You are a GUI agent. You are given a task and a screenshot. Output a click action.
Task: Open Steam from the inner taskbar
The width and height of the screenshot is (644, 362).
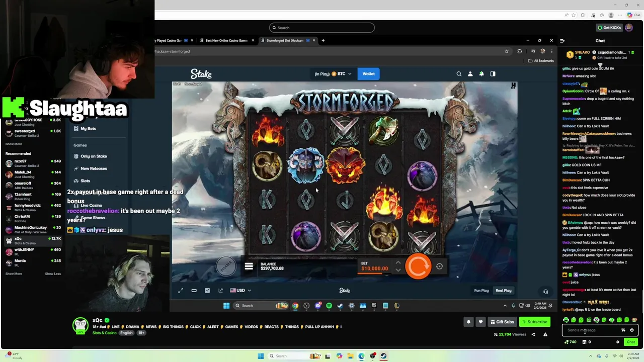[340, 306]
